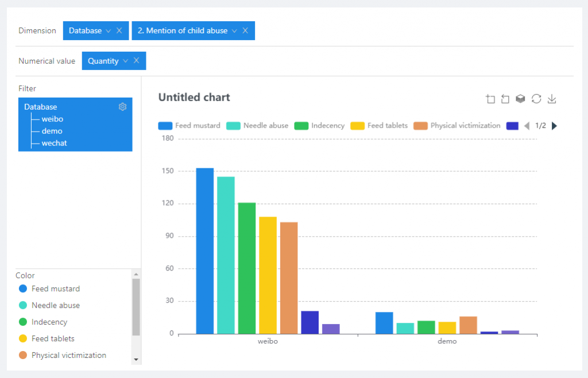Switch chart to stacked view icon
This screenshot has height=378, width=588.
[x=520, y=99]
